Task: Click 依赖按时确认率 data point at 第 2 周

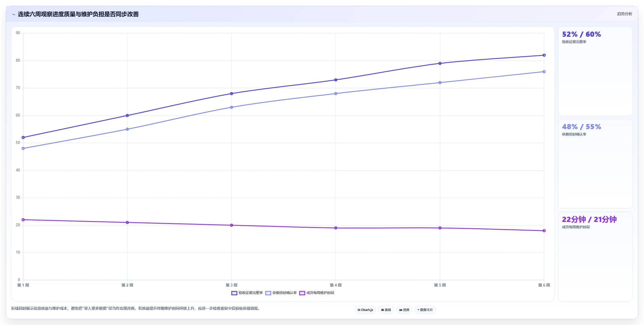Action: 127,129
